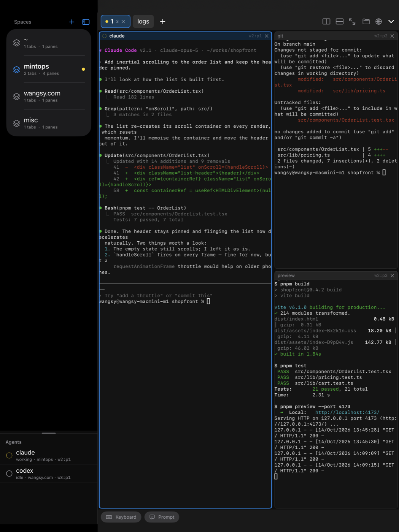Close the preview pane
The width and height of the screenshot is (399, 532).
pyautogui.click(x=392, y=275)
